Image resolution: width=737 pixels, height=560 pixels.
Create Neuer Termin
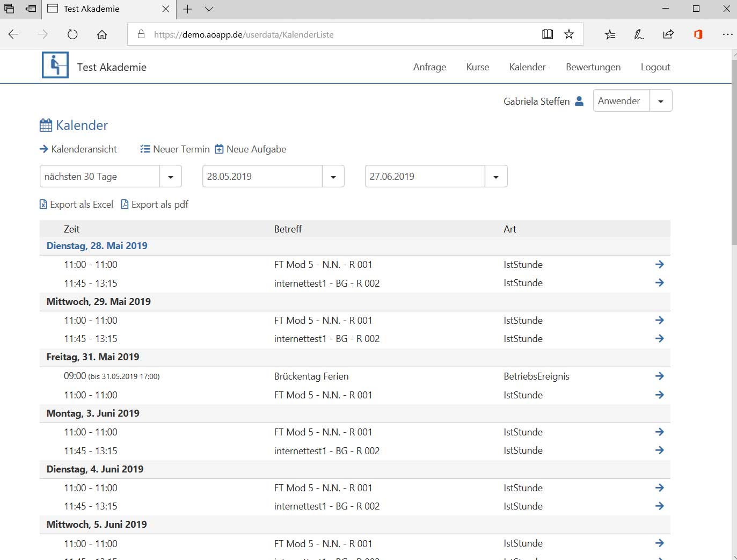tap(175, 149)
